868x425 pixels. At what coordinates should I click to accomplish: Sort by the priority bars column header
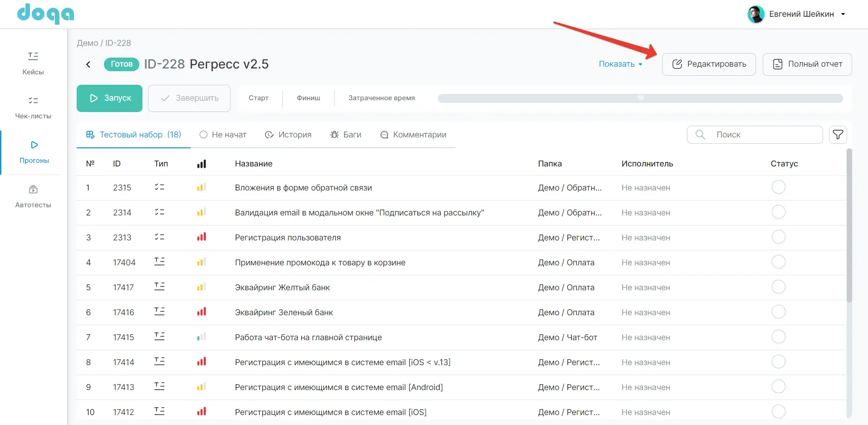(x=201, y=164)
